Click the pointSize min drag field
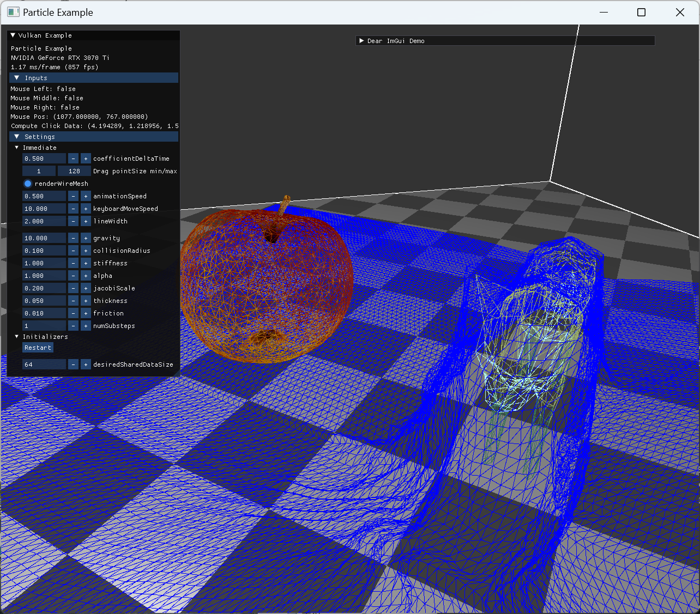Image resolution: width=700 pixels, height=614 pixels. [x=39, y=171]
